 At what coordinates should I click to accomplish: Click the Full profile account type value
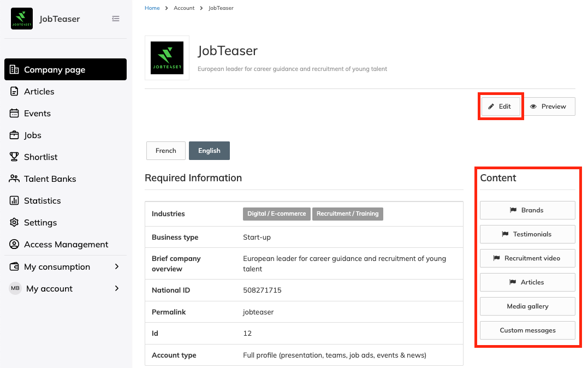(335, 355)
